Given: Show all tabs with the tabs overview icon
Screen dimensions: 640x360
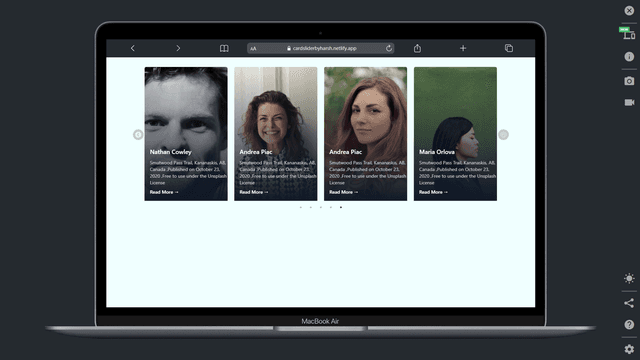Looking at the screenshot, I should click(x=509, y=48).
